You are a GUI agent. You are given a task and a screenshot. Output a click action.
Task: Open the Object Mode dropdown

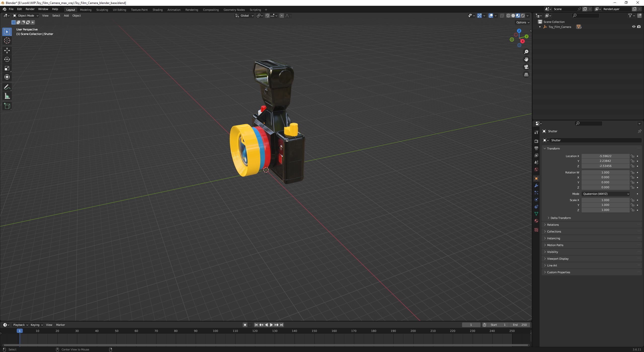(x=26, y=16)
